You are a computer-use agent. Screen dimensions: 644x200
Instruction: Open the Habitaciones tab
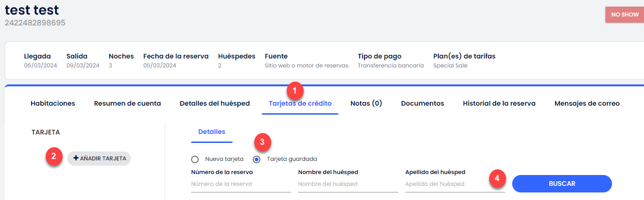[x=53, y=103]
